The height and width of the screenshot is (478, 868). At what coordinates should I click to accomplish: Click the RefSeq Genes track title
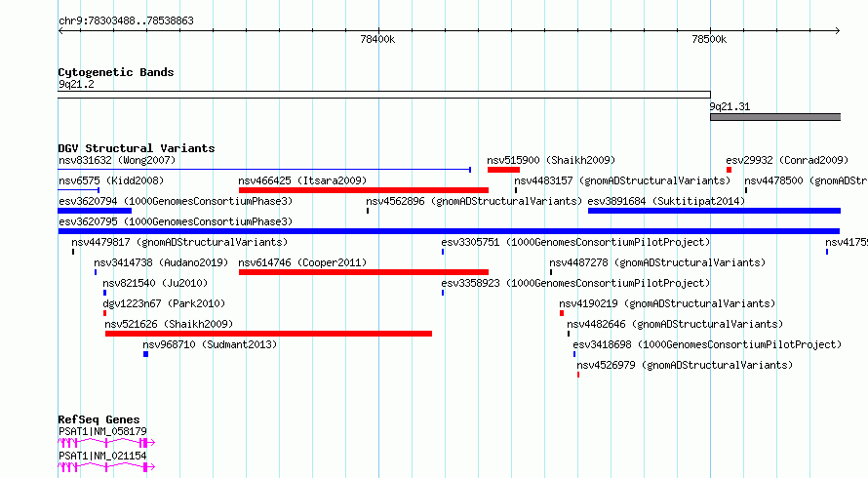pos(99,419)
